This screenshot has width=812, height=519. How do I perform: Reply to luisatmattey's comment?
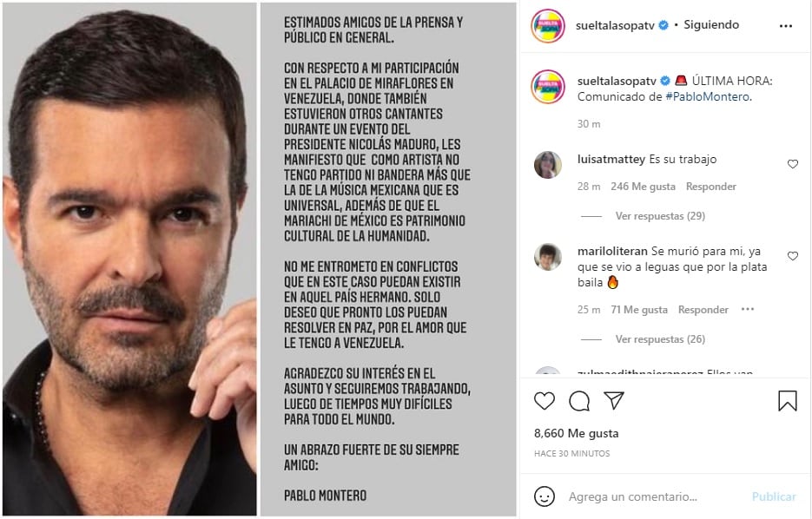[x=711, y=187]
